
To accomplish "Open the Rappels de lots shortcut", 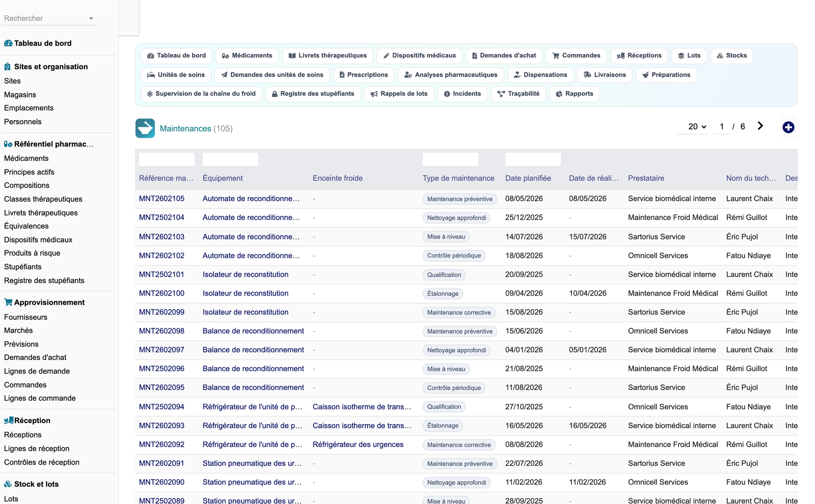I will click(399, 94).
